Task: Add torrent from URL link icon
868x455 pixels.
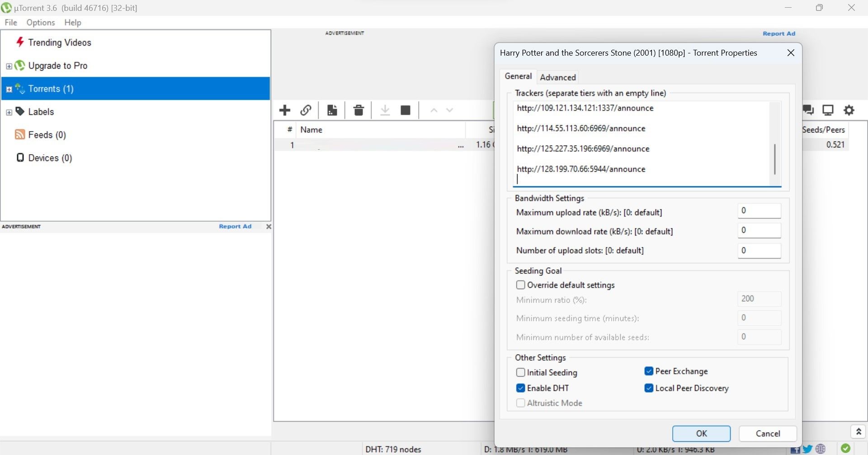Action: (306, 110)
